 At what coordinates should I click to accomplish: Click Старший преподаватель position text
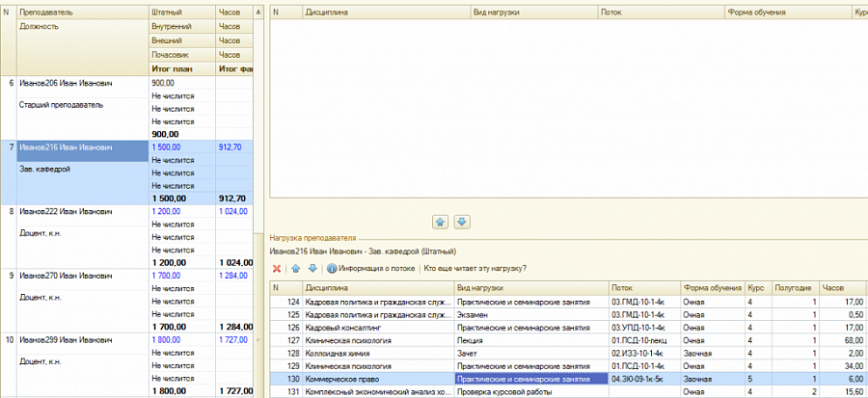tap(61, 104)
